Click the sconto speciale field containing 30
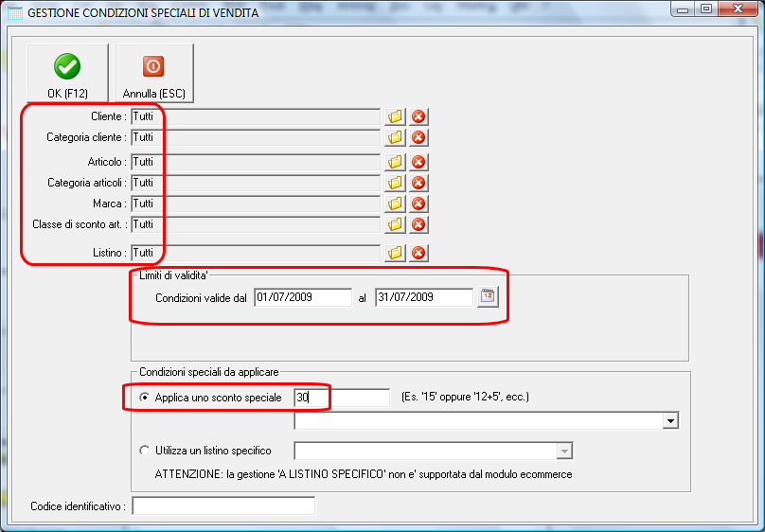Image resolution: width=765 pixels, height=532 pixels. [x=342, y=398]
